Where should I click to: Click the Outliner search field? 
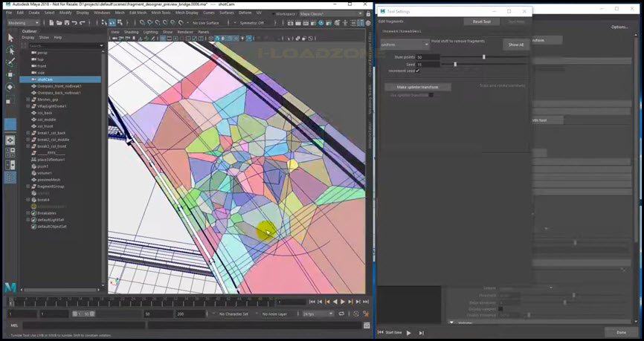65,45
